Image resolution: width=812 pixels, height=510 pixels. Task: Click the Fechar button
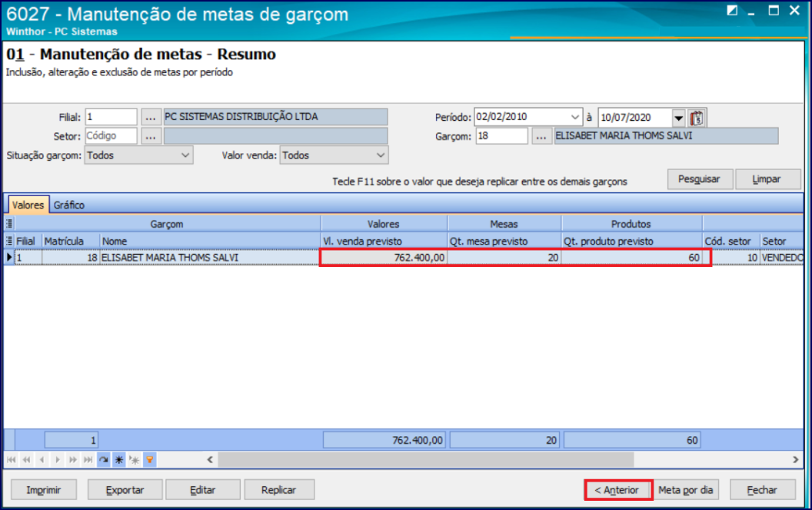762,490
